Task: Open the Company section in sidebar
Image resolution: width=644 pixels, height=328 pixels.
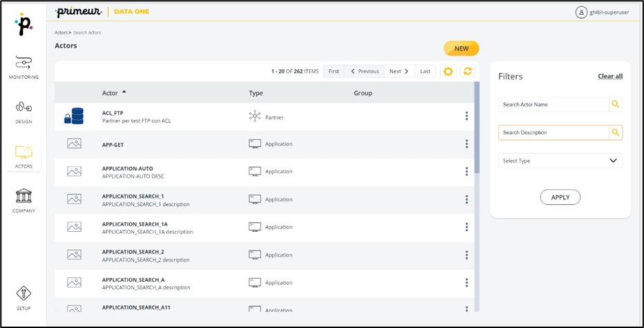Action: (x=23, y=200)
